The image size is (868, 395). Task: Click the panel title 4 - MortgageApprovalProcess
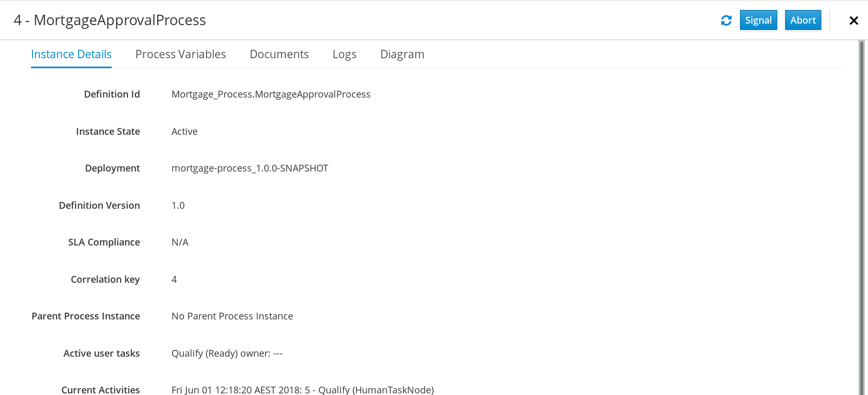pos(110,20)
